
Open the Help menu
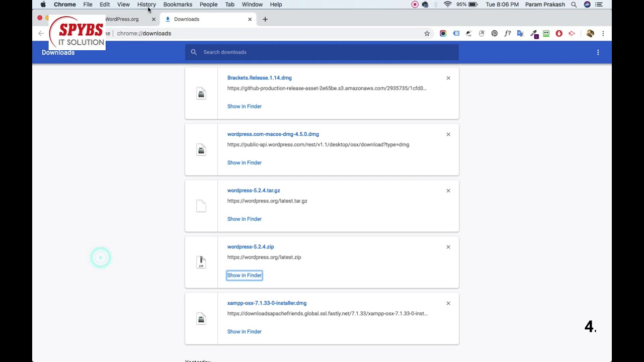pos(276,5)
